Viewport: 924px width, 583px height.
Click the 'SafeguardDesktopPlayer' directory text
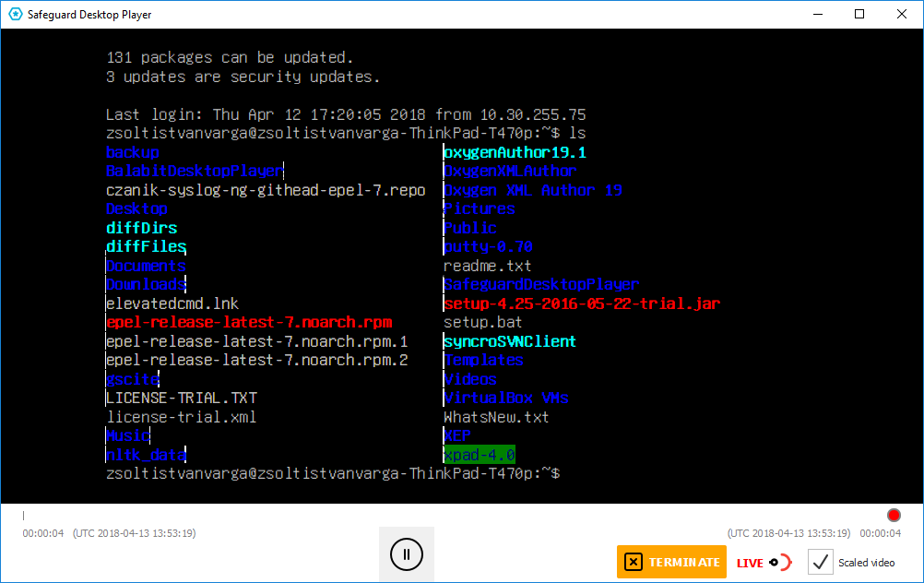[x=541, y=284]
